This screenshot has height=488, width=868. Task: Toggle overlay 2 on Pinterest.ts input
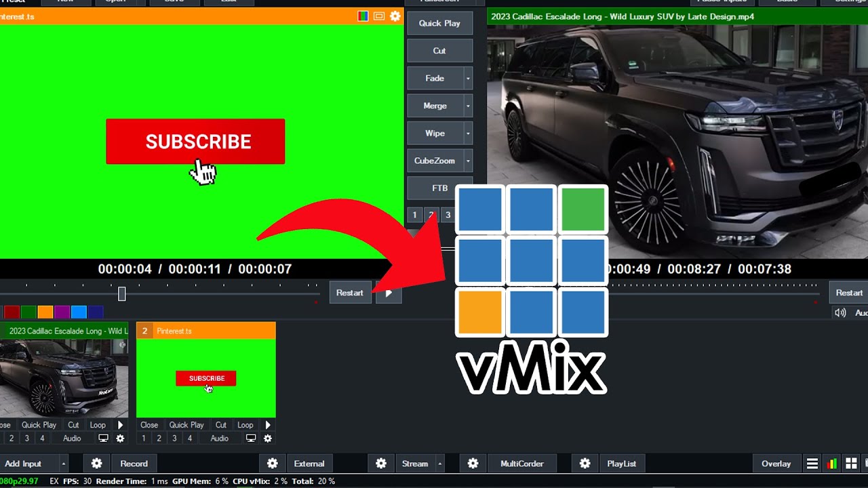click(x=159, y=439)
